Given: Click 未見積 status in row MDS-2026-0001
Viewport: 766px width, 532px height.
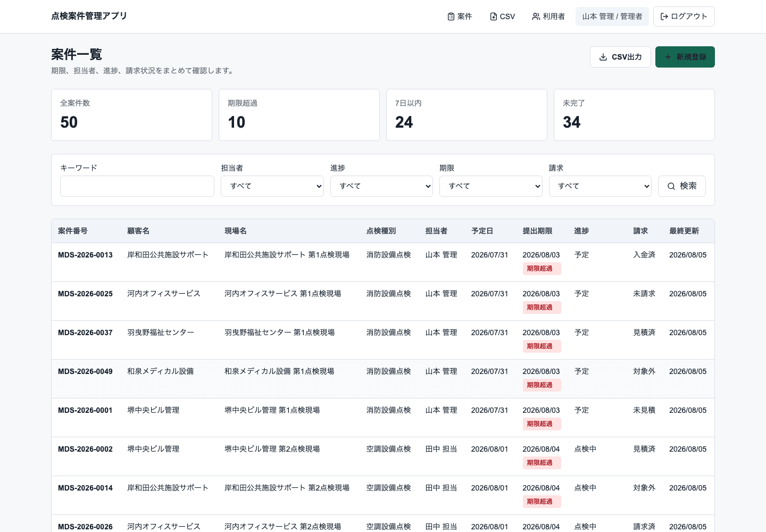Looking at the screenshot, I should tap(644, 410).
